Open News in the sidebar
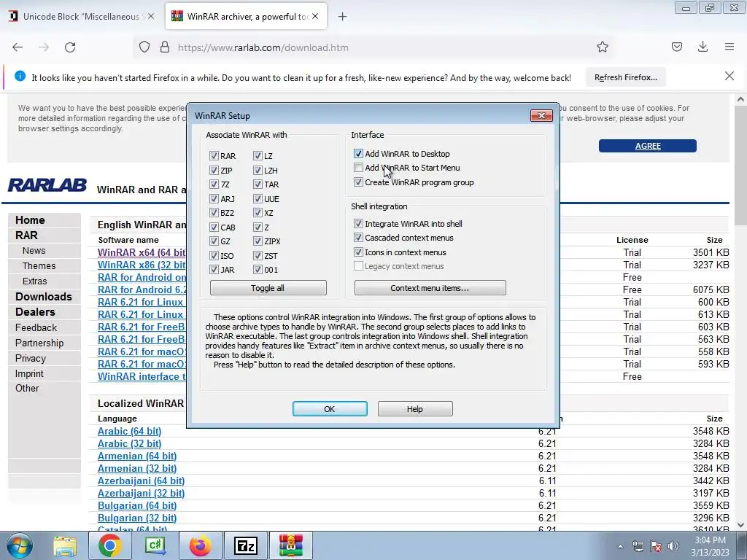 [x=34, y=251]
